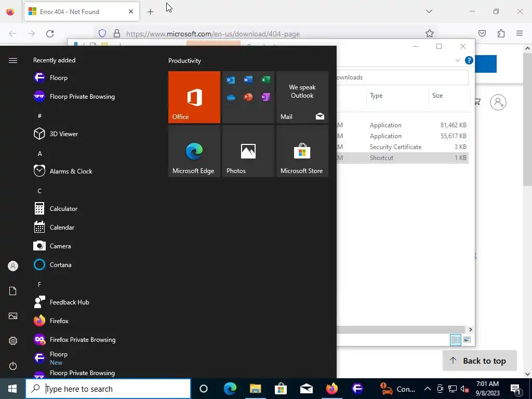The image size is (532, 399).
Task: Open Task View on the taskbar
Action: click(204, 389)
